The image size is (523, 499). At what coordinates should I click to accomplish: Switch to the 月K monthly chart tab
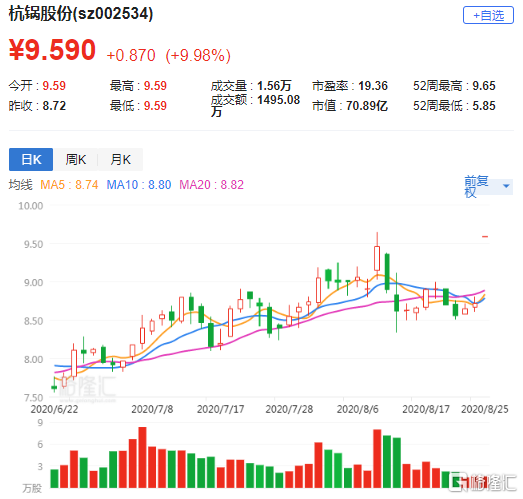click(120, 159)
